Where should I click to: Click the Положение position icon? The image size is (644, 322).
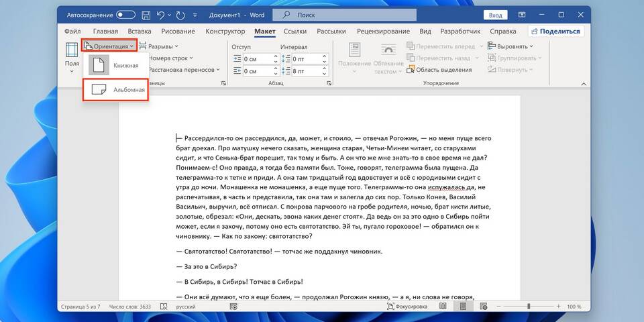coord(354,51)
